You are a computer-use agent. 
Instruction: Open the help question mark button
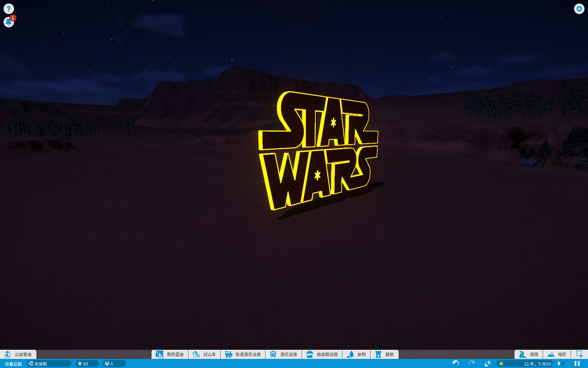pos(8,8)
